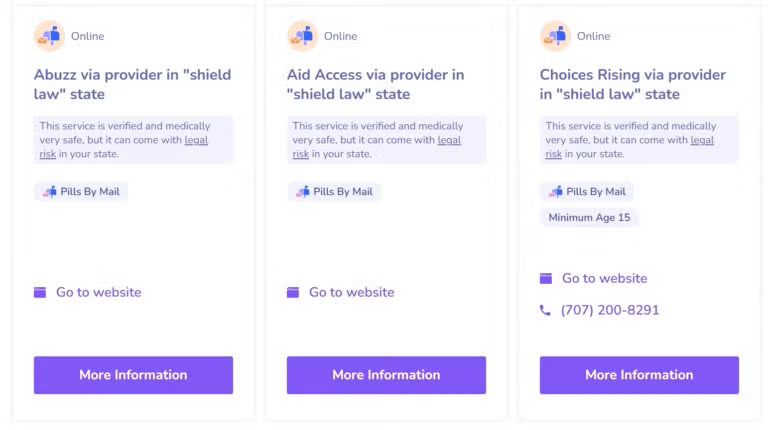Open the legal risk link on Aid Access card
This screenshot has height=430, width=768.
(449, 141)
